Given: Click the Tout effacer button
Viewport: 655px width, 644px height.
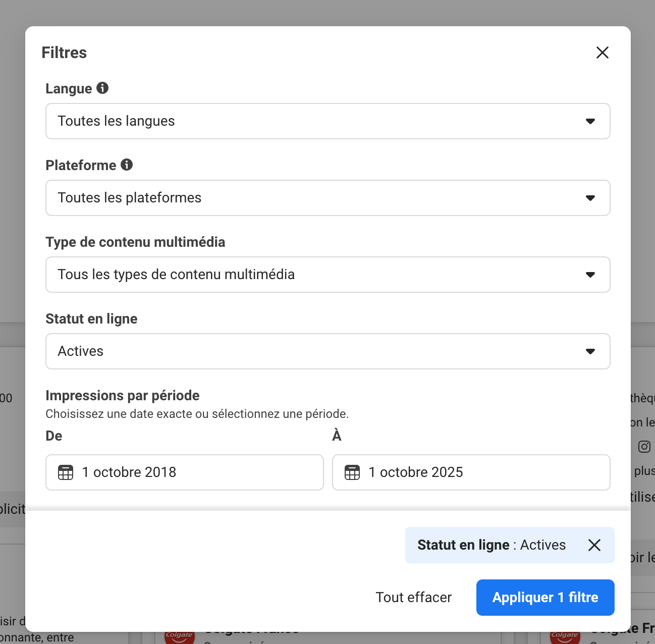Looking at the screenshot, I should point(413,598).
